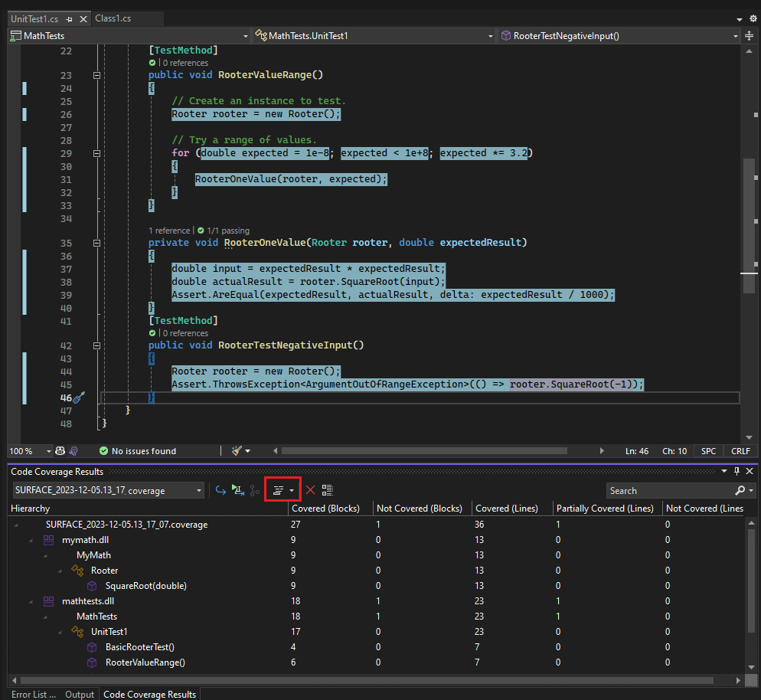Screen dimensions: 761x700
Task: Select the SquareRoot(double) method row
Action: coord(145,586)
